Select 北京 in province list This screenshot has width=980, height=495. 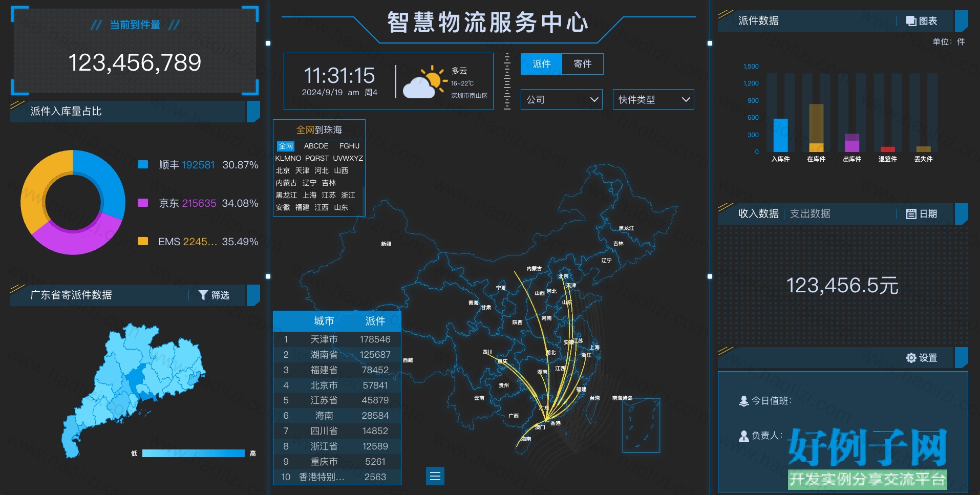[x=283, y=171]
